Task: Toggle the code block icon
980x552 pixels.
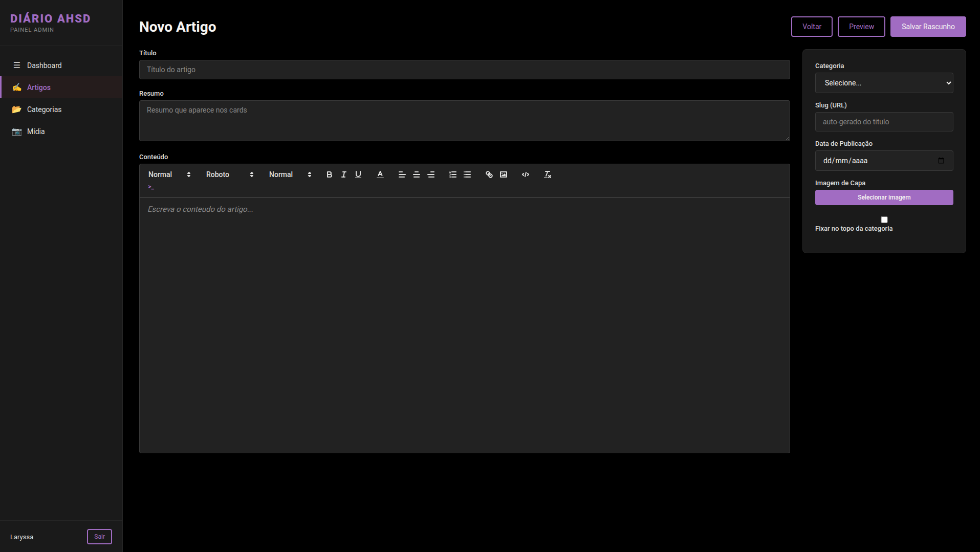Action: pyautogui.click(x=526, y=174)
